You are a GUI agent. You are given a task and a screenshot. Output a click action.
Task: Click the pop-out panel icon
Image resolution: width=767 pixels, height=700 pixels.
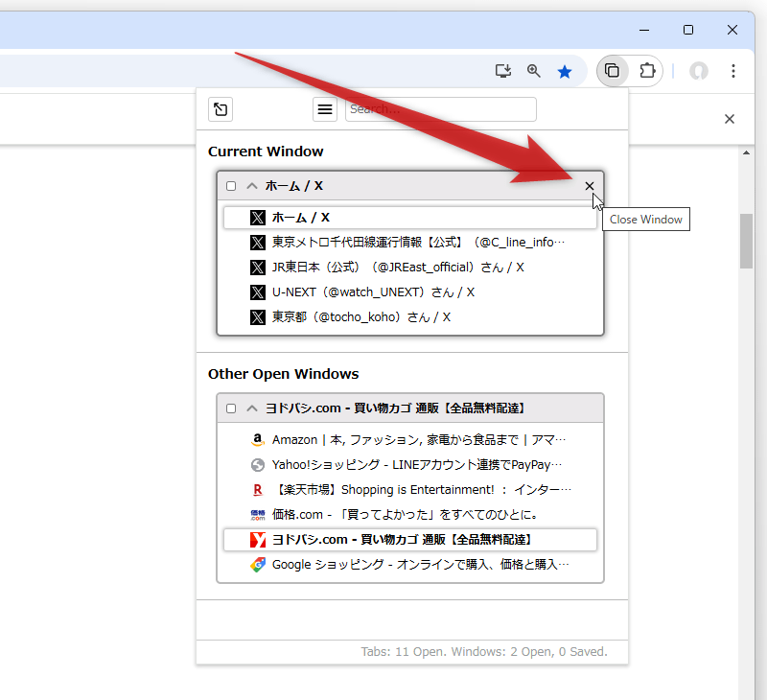click(221, 109)
